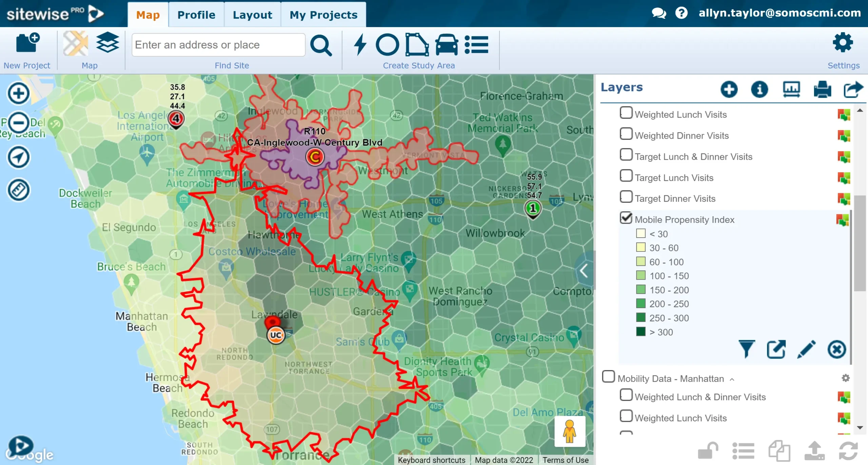Open the map layers stack icon
This screenshot has width=868, height=465.
pos(107,43)
